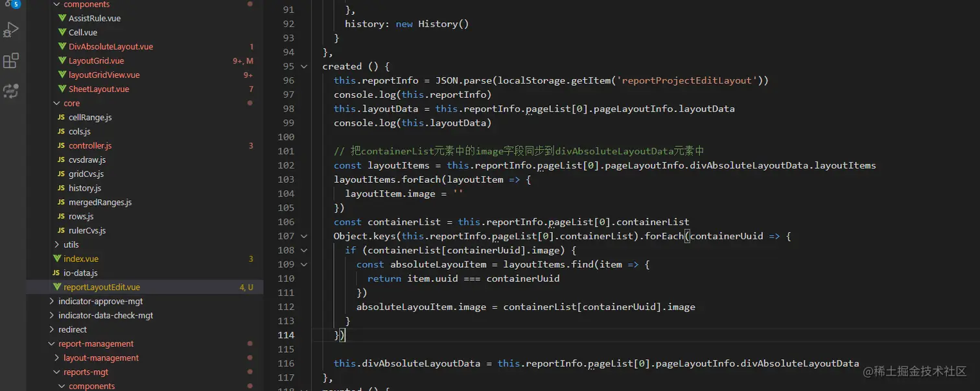Screen dimensions: 980x391
Task: Click line number 114 in gutter
Action: click(286, 335)
